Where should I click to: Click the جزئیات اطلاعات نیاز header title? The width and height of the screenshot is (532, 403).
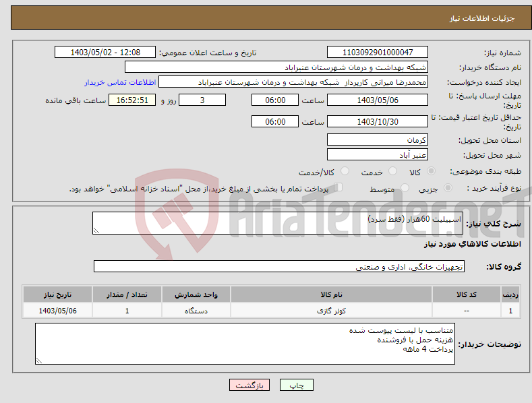482,18
